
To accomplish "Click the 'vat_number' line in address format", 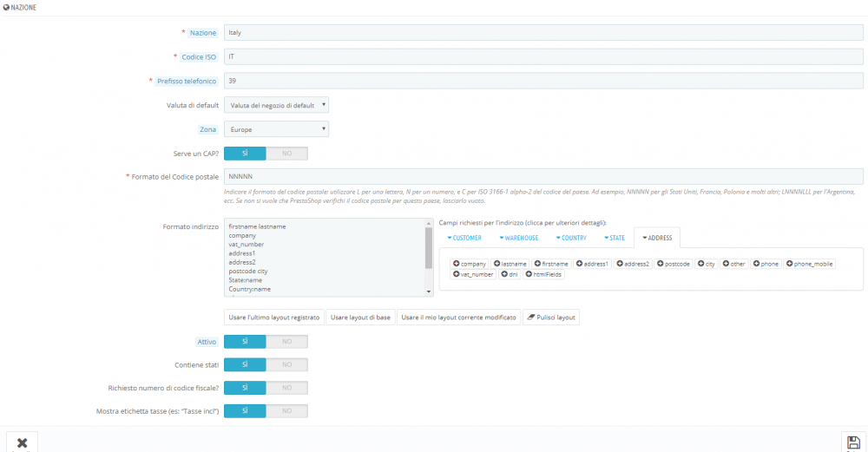I will click(246, 245).
